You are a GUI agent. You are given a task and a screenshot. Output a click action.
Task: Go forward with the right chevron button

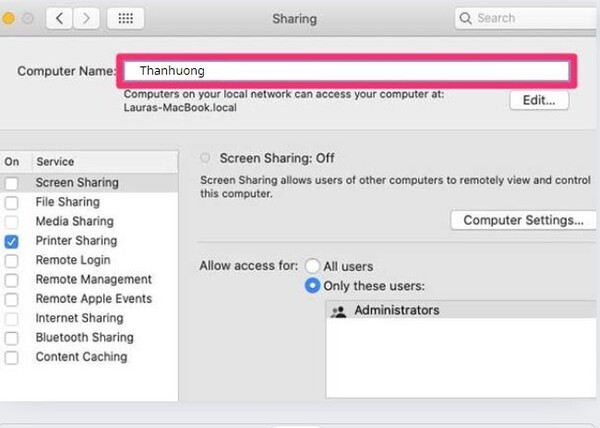point(86,18)
